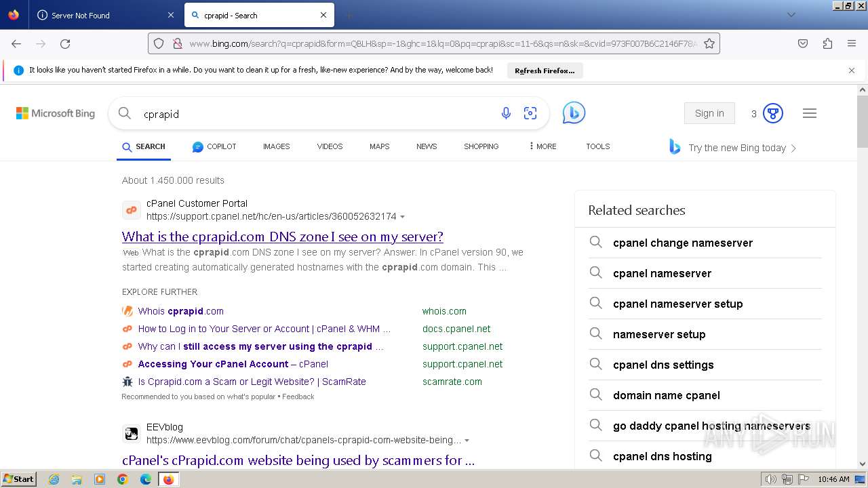
Task: Search 'cpanel nameserver setup' related search
Action: pyautogui.click(x=678, y=304)
